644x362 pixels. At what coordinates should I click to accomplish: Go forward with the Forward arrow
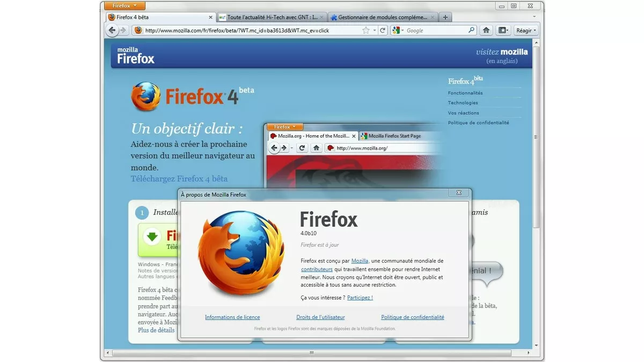point(123,31)
